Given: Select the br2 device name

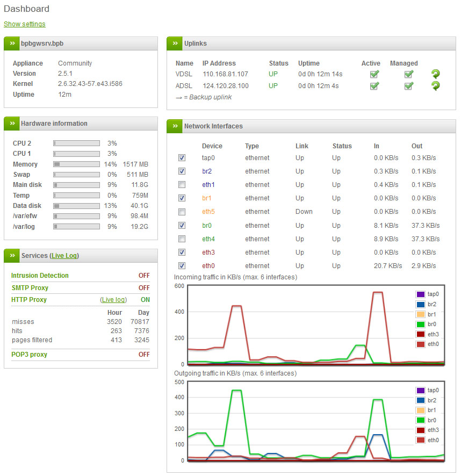Looking at the screenshot, I should tap(207, 171).
